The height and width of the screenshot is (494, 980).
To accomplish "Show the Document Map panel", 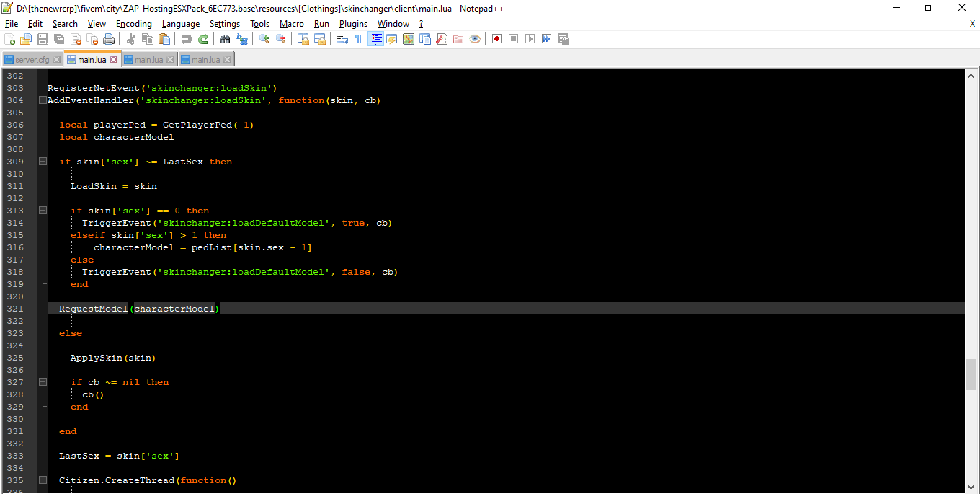I will pyautogui.click(x=409, y=39).
